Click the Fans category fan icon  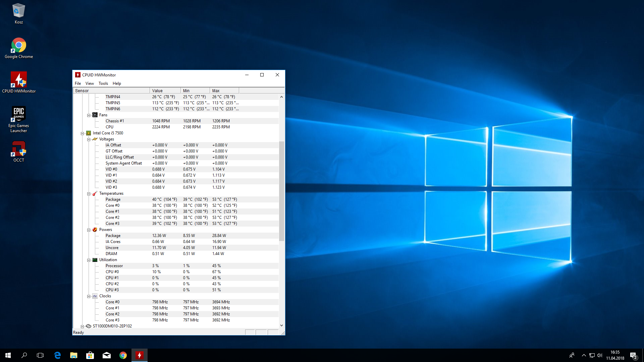coord(95,115)
